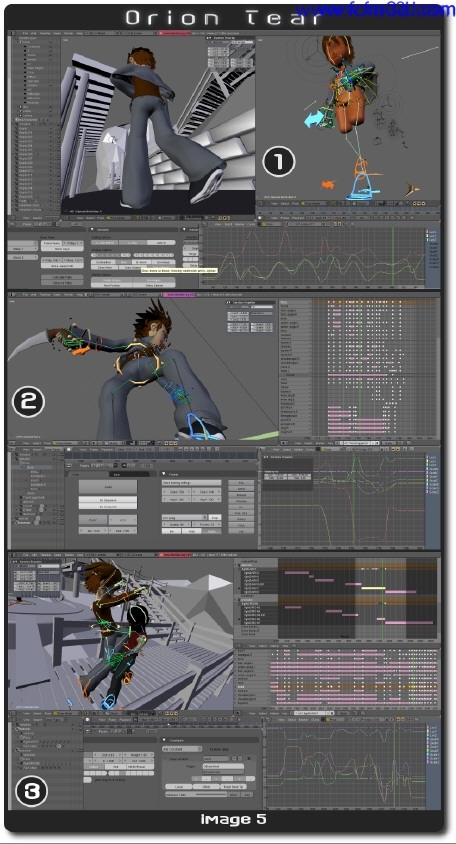The image size is (456, 844).
Task: Open the Marker menu in the middle Action Editor header
Action: (x=320, y=443)
